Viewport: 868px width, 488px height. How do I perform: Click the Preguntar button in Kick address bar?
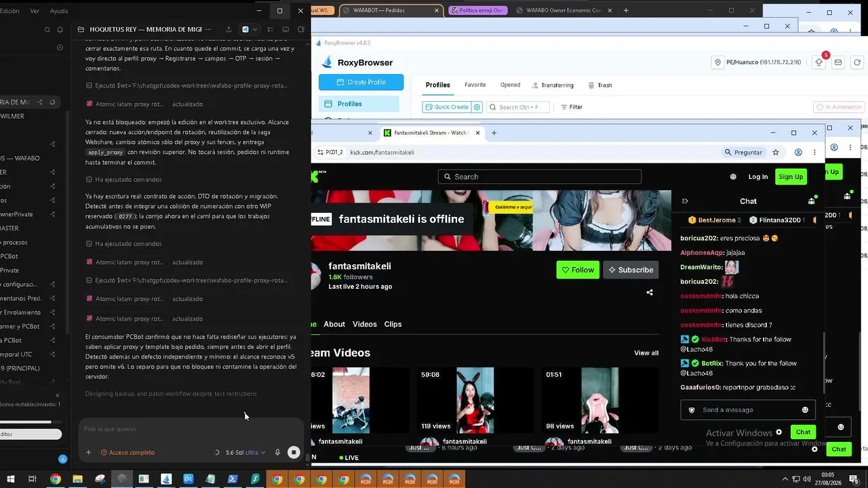click(x=744, y=152)
